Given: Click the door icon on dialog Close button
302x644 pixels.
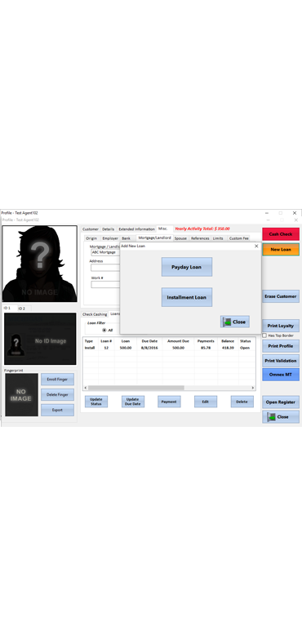Looking at the screenshot, I should [x=226, y=322].
